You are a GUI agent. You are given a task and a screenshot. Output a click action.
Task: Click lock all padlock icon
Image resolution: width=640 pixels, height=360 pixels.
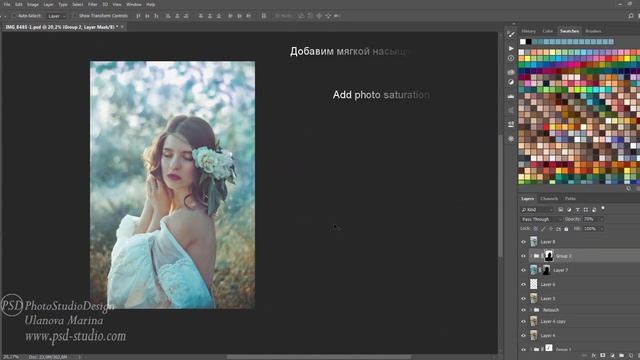tap(566, 229)
